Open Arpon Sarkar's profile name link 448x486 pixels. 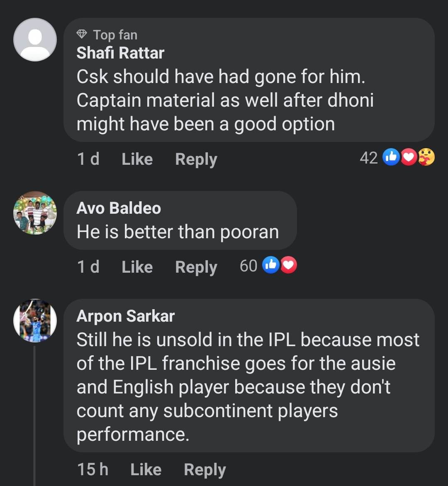125,316
